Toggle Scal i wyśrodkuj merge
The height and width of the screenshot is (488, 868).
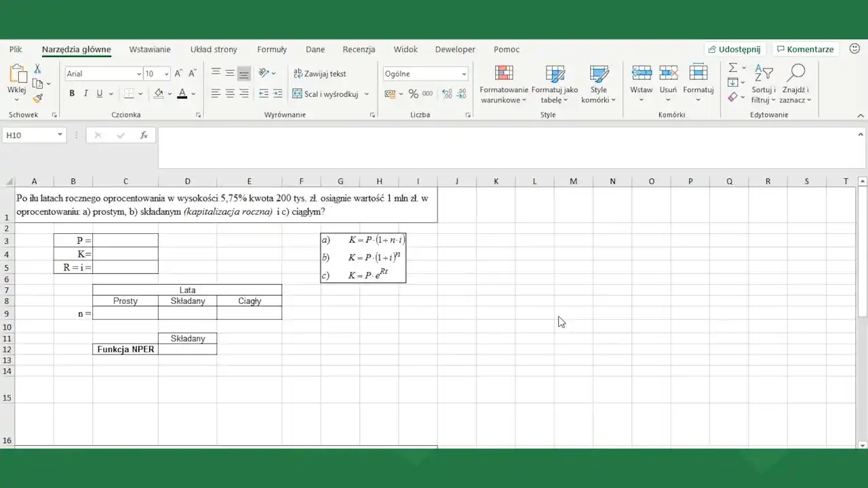coord(325,94)
